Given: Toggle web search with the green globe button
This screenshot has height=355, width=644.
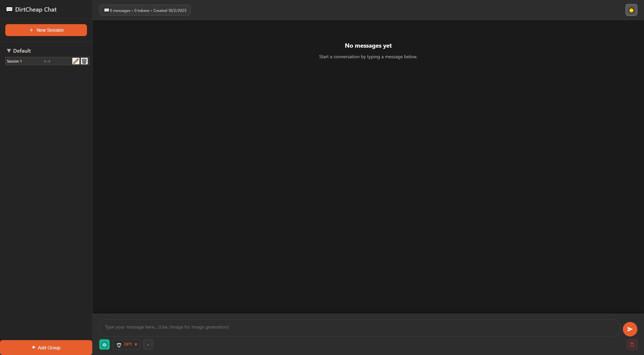Looking at the screenshot, I should click(x=104, y=345).
